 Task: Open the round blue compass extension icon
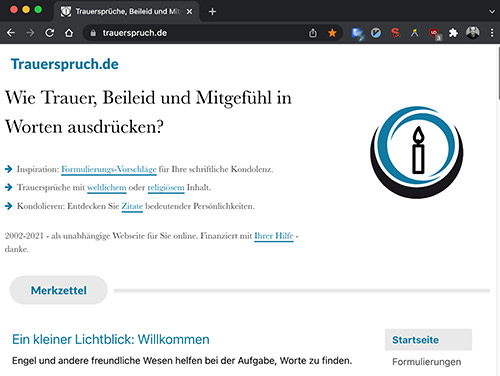pyautogui.click(x=376, y=33)
